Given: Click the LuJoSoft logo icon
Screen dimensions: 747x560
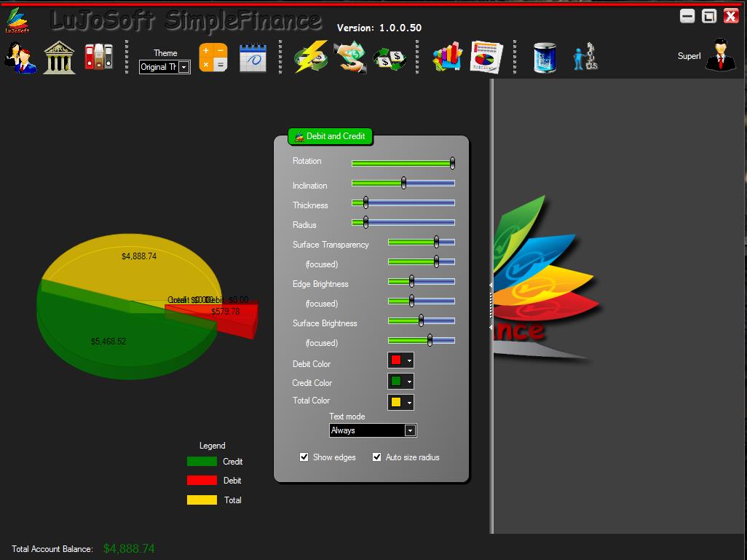Looking at the screenshot, I should [x=17, y=20].
